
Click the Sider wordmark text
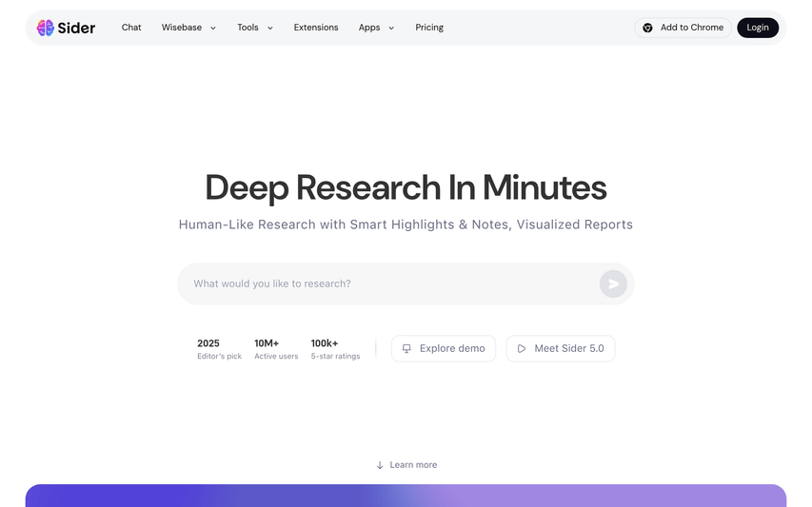click(x=78, y=28)
